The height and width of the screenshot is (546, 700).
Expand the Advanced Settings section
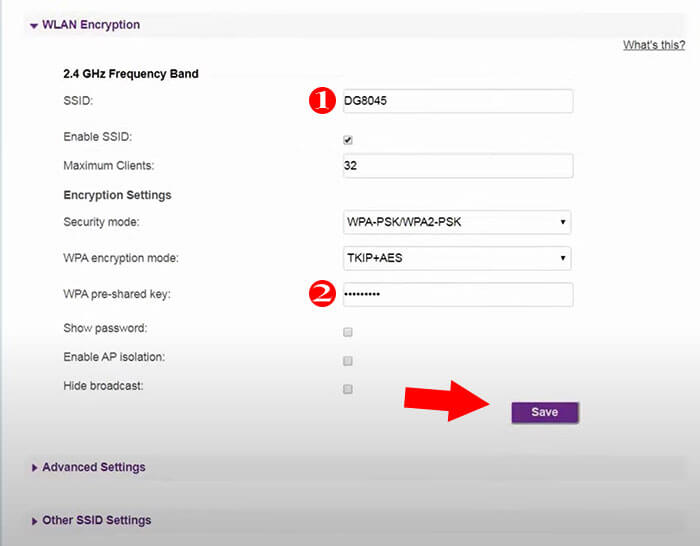[x=93, y=467]
